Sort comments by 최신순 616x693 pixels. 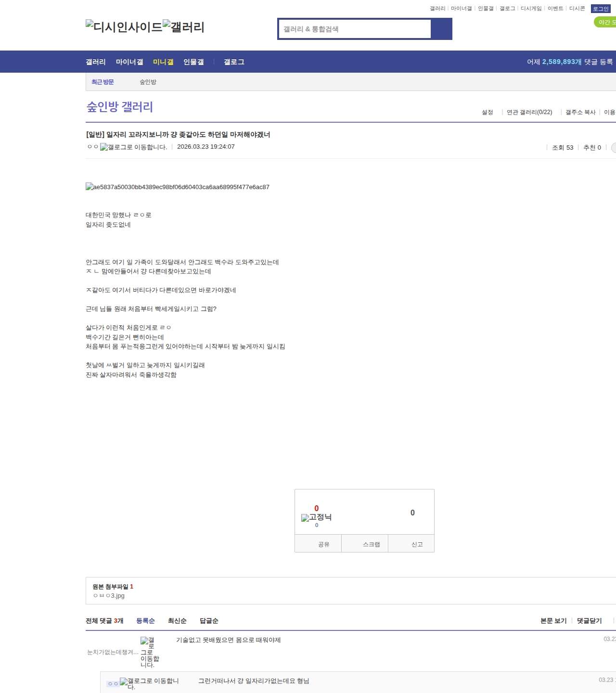(x=177, y=621)
